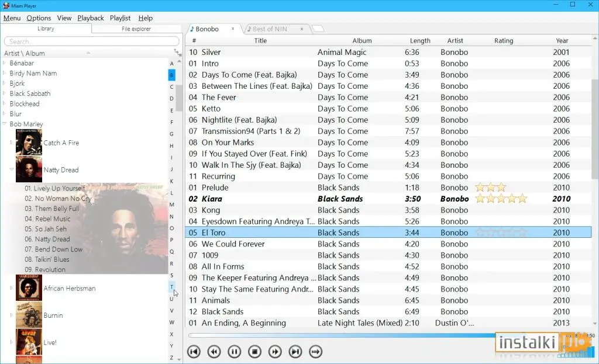Close the Best of NIN tab
The image size is (599, 364).
tap(301, 29)
